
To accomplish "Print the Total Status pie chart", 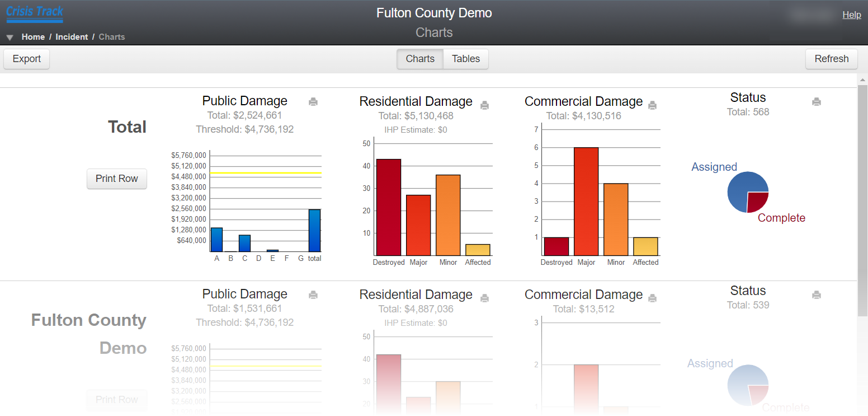I will [816, 102].
